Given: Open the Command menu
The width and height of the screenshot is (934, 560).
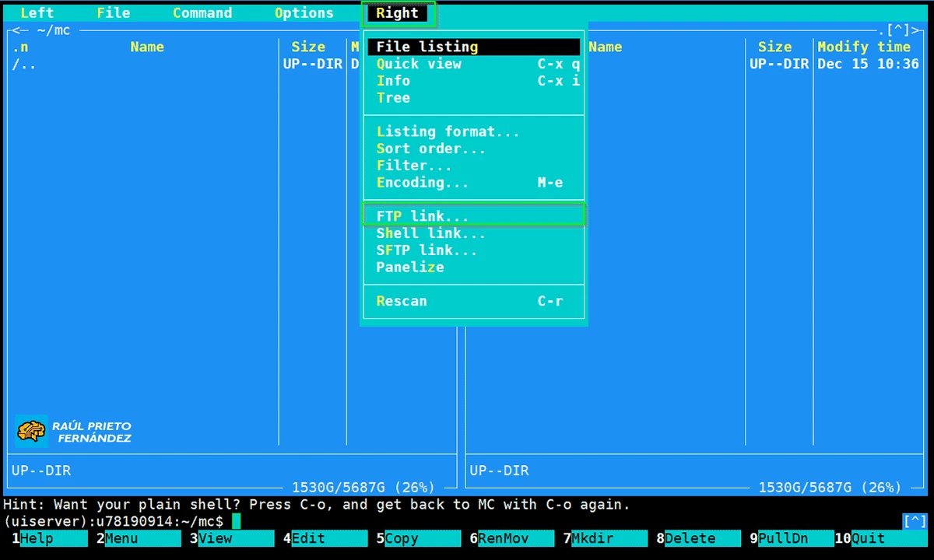Looking at the screenshot, I should point(202,13).
